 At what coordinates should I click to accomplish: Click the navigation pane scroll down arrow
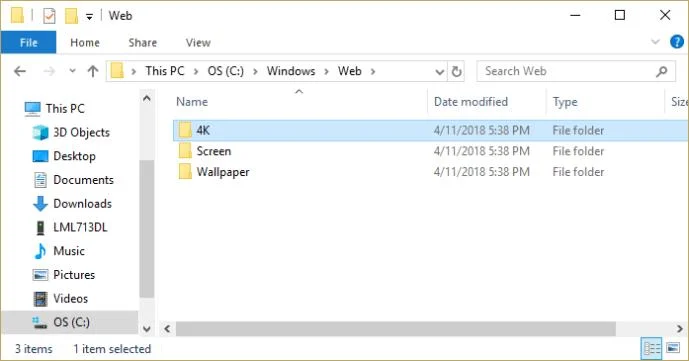147,329
